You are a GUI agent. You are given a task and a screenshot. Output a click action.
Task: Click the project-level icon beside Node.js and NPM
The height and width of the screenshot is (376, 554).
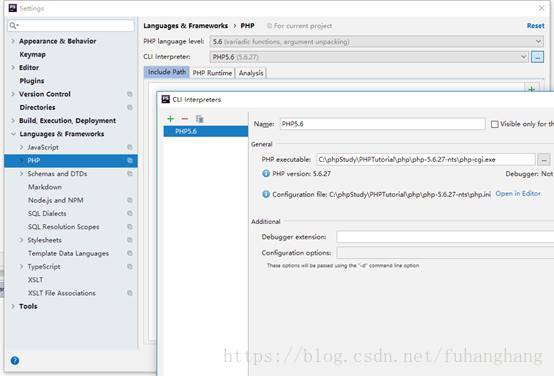tap(130, 200)
